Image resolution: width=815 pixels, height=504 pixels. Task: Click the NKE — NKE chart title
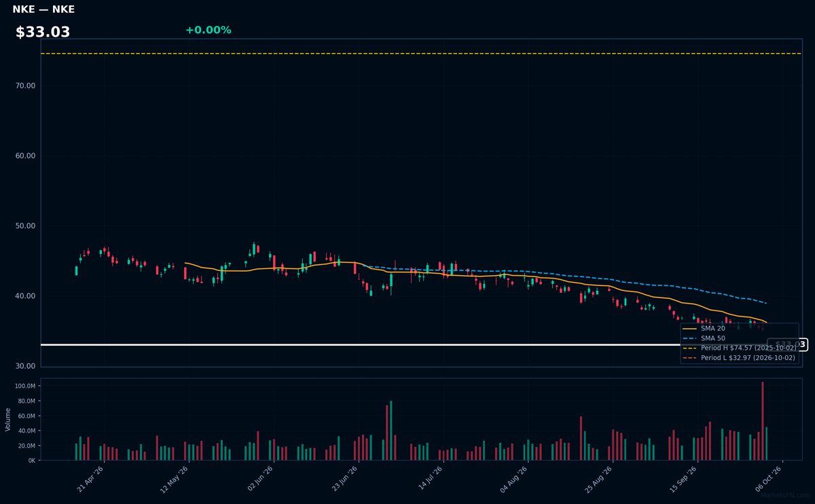tap(43, 10)
